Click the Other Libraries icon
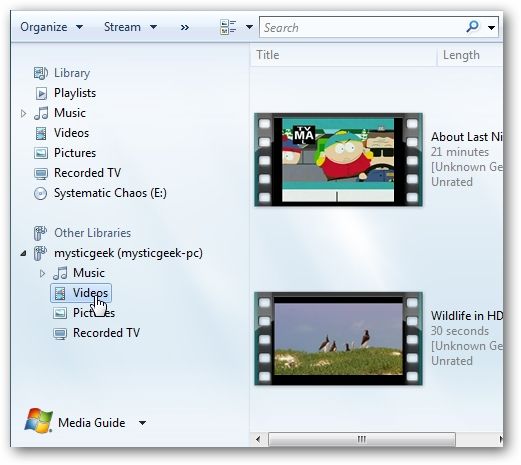The image size is (521, 465). coord(40,233)
